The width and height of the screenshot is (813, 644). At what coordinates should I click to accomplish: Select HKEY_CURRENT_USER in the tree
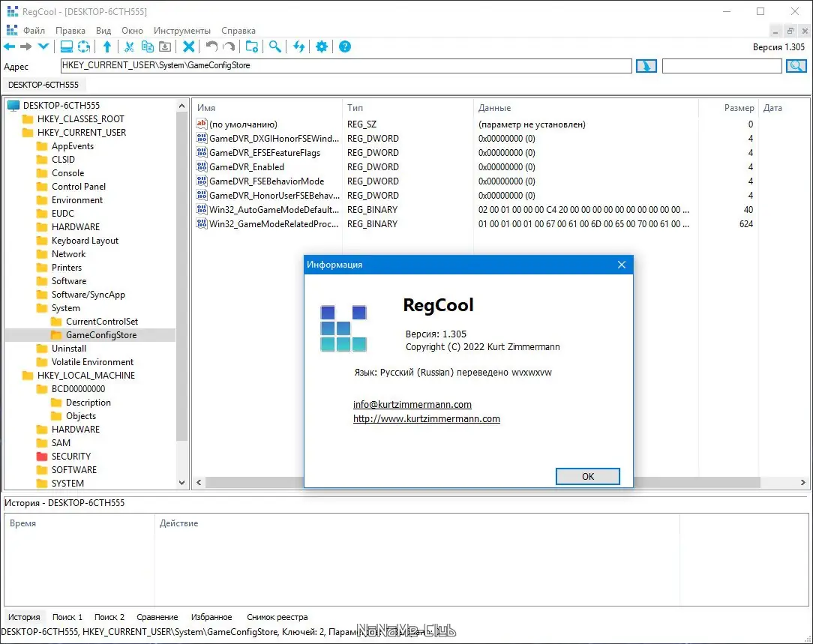click(x=82, y=133)
